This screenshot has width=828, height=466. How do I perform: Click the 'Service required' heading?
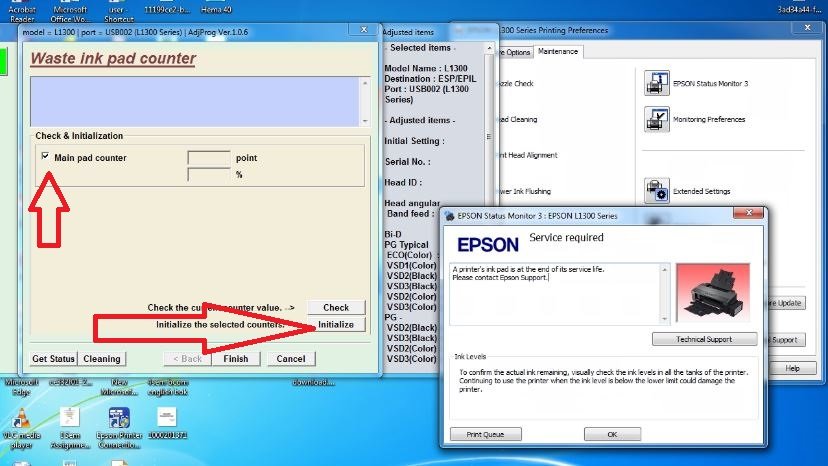coord(566,237)
